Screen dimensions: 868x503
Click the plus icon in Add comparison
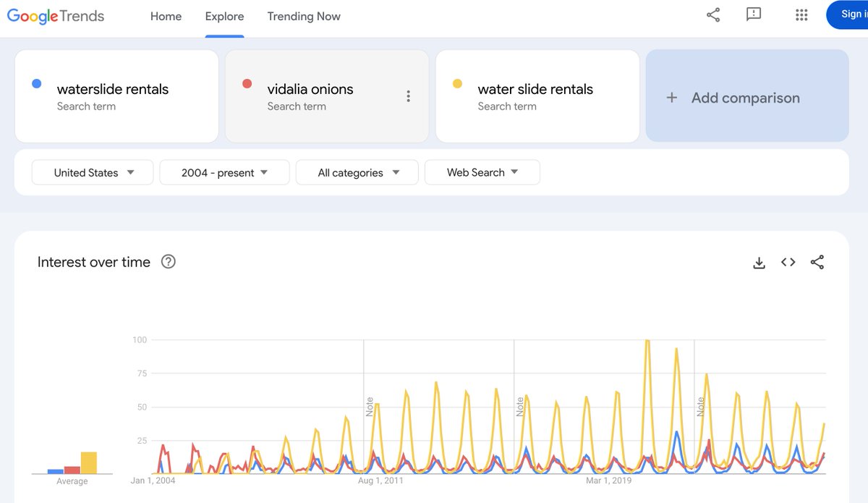[x=671, y=98]
